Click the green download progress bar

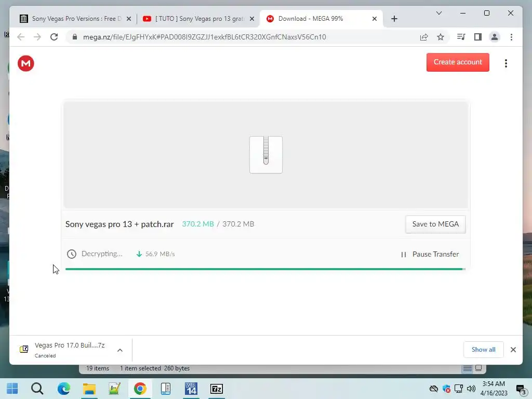pos(265,269)
